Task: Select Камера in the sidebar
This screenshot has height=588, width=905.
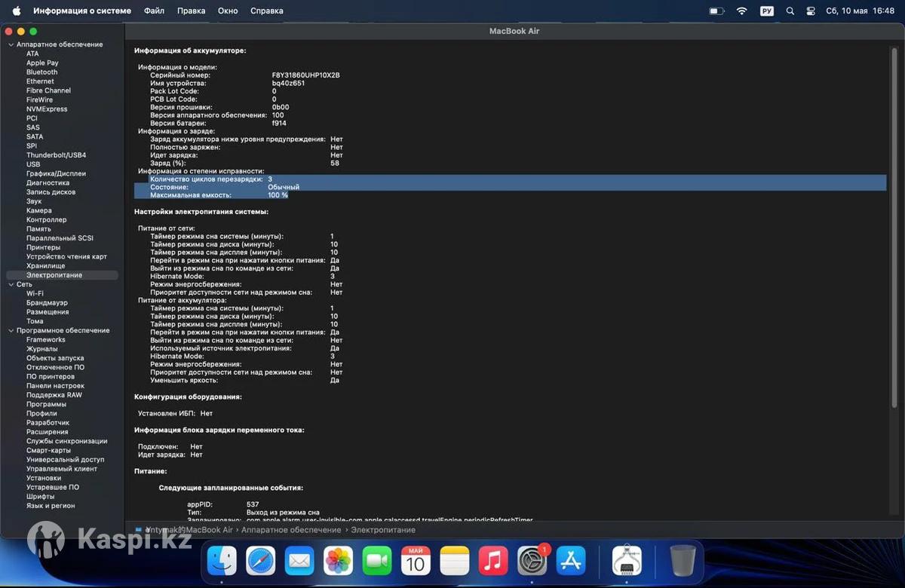Action: 39,210
